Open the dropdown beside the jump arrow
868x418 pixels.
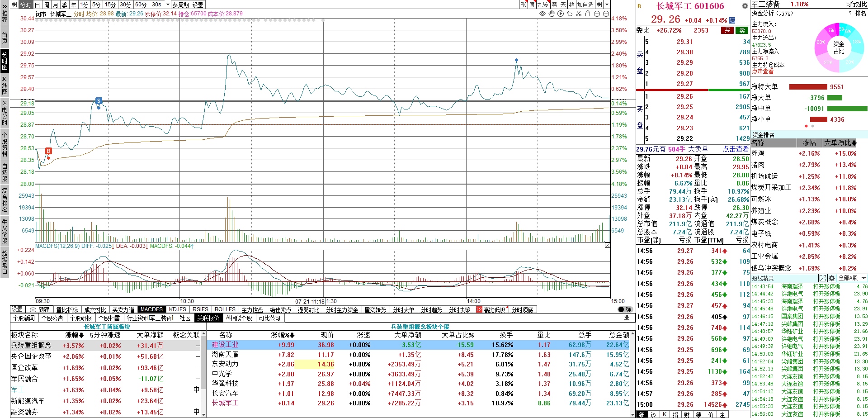606,5
